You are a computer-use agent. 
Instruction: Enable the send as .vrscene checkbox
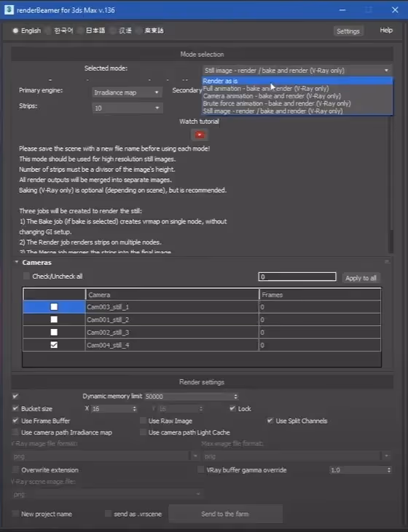[108, 513]
